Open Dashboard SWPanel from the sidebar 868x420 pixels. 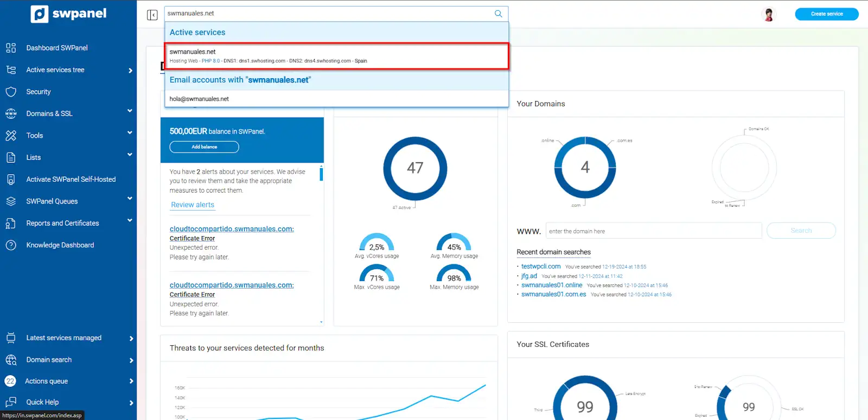[x=57, y=48]
